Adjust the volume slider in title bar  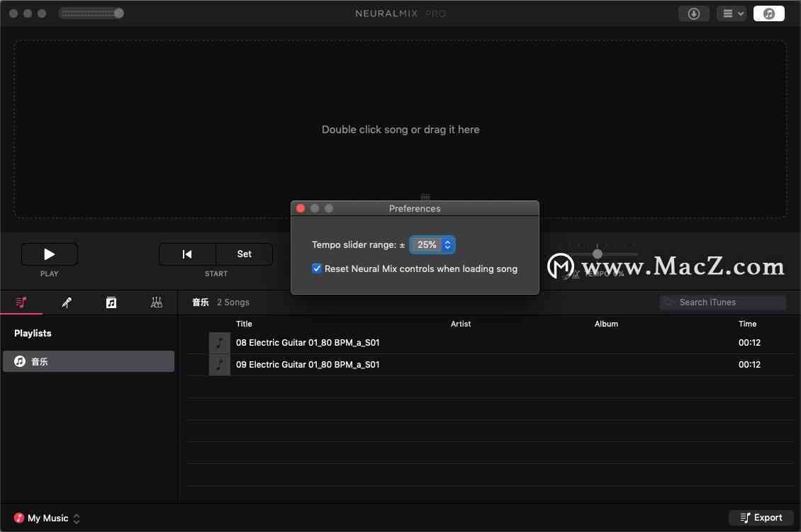tap(91, 13)
